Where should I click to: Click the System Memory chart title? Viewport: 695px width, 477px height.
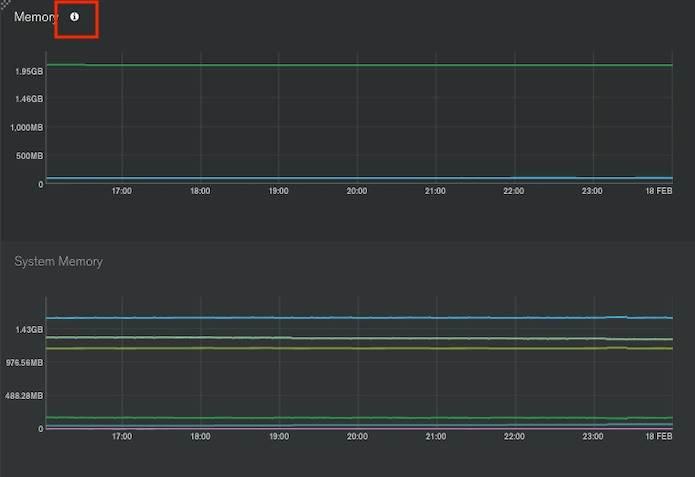tap(58, 261)
